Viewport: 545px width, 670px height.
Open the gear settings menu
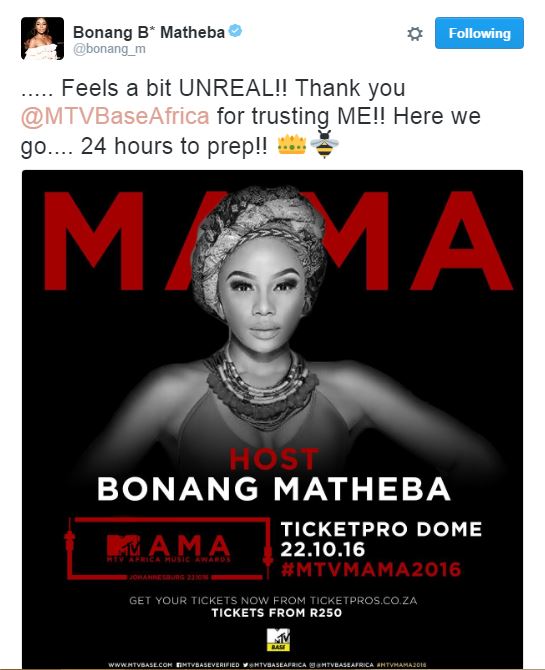(415, 34)
